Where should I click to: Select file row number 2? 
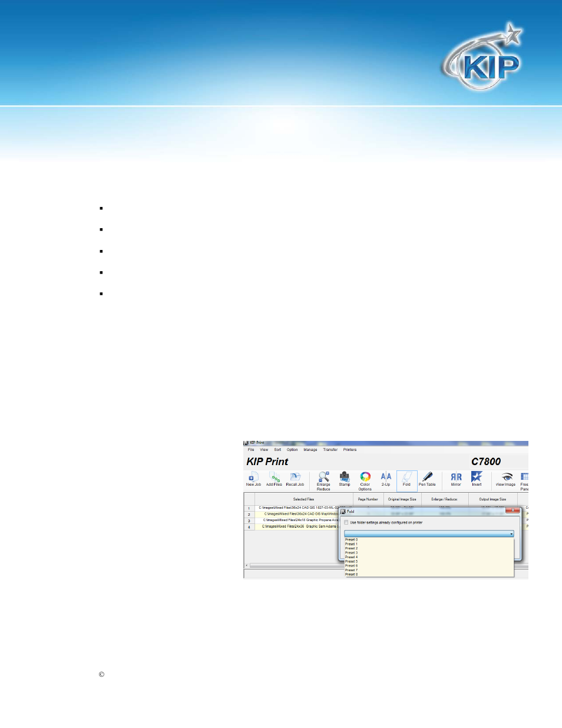pyautogui.click(x=249, y=515)
